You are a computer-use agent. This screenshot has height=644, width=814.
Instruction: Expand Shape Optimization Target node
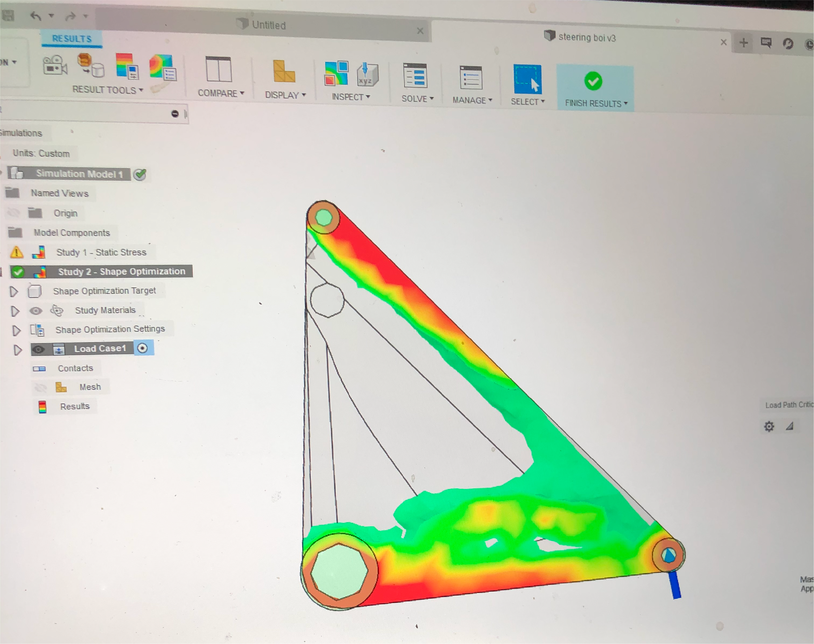click(x=13, y=292)
